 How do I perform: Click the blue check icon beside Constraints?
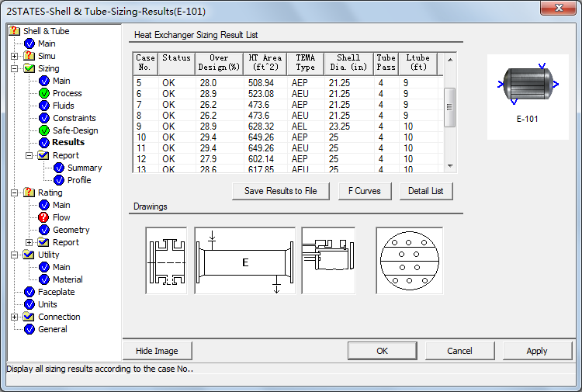click(43, 118)
